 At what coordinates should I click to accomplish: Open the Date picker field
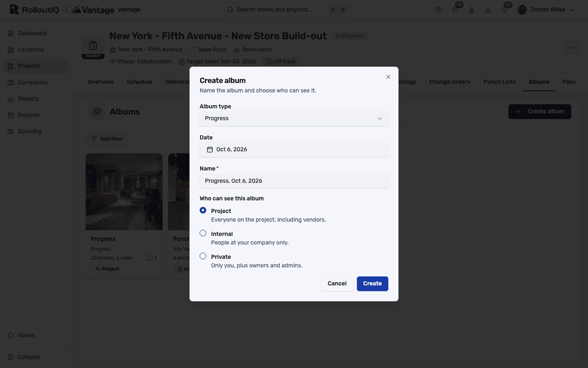coord(294,150)
